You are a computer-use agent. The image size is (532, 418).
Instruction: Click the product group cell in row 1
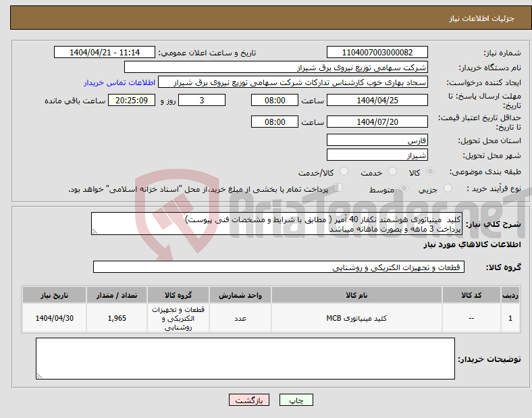(178, 318)
